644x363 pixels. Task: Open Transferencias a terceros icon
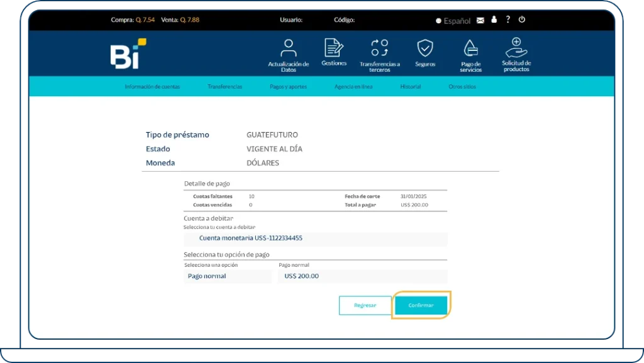point(379,49)
